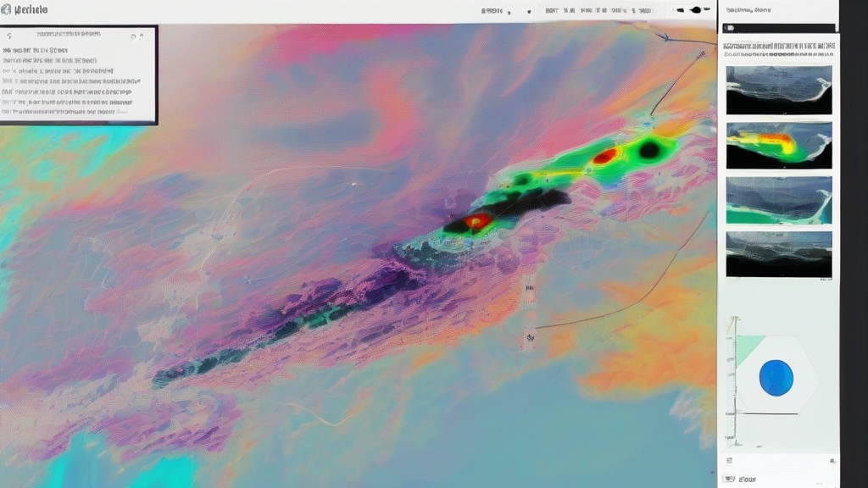This screenshot has width=868, height=488.
Task: Click the small icon at left of info panel header
Action: 8,36
